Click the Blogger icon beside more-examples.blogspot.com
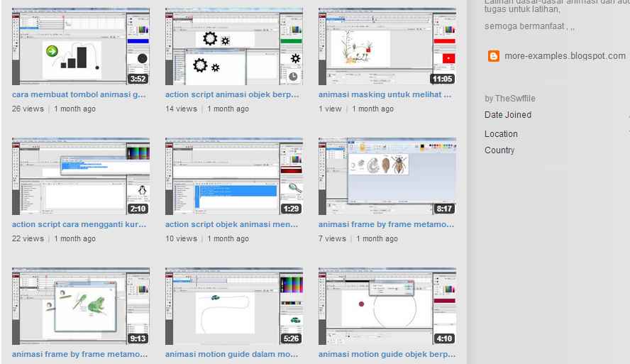Viewport: 630px width, 364px height. (493, 56)
